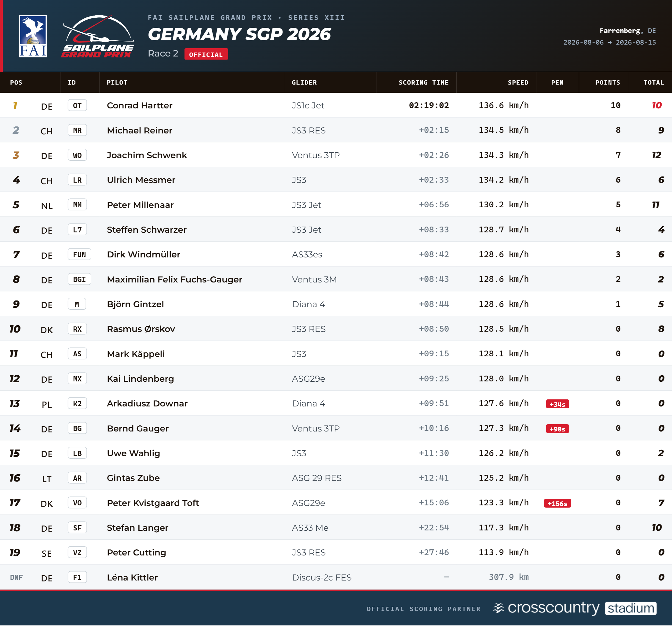
Task: Open pilot Maximilian Felix Fuchs-Gauger
Action: [x=174, y=279]
